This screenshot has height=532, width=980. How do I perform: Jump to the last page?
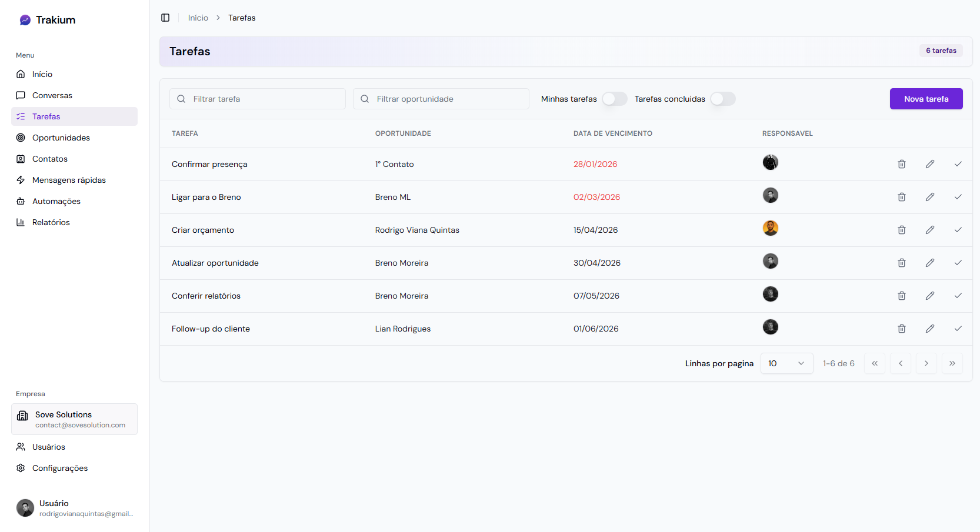point(952,363)
